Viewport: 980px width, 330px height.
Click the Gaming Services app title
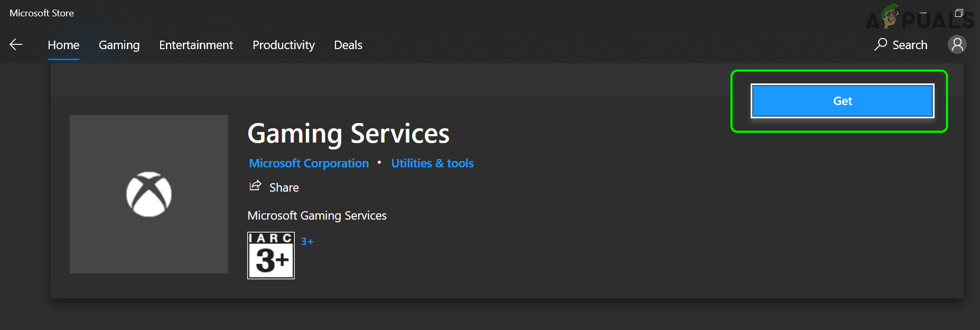tap(348, 134)
